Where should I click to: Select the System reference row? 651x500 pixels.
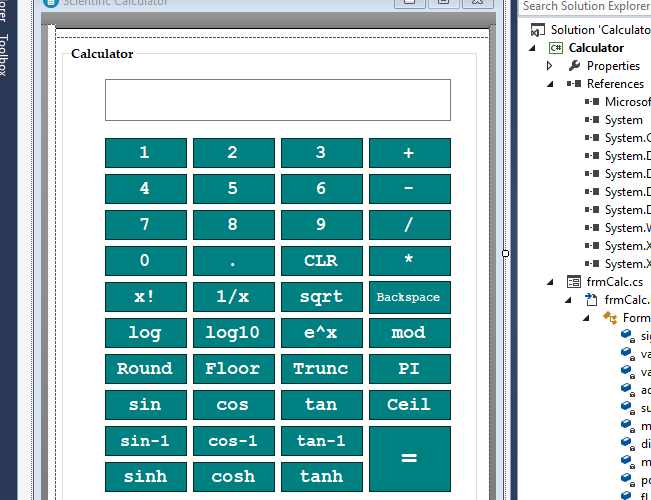[x=617, y=120]
